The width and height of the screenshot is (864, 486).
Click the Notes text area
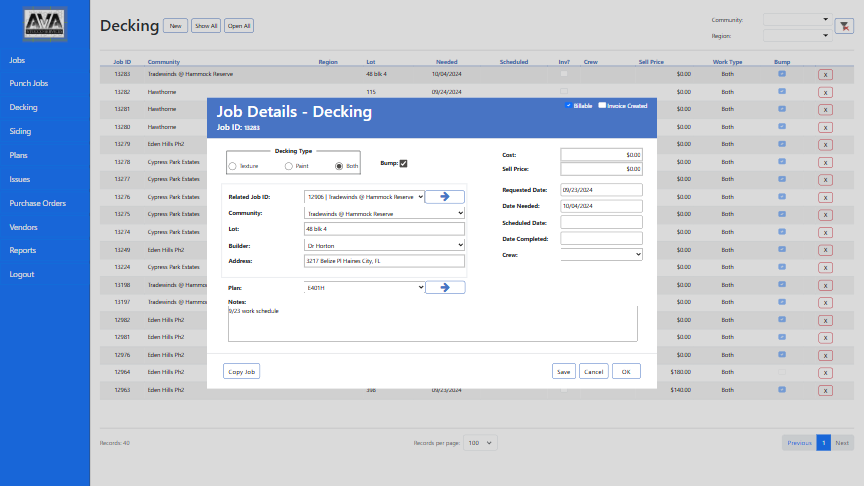(x=432, y=324)
